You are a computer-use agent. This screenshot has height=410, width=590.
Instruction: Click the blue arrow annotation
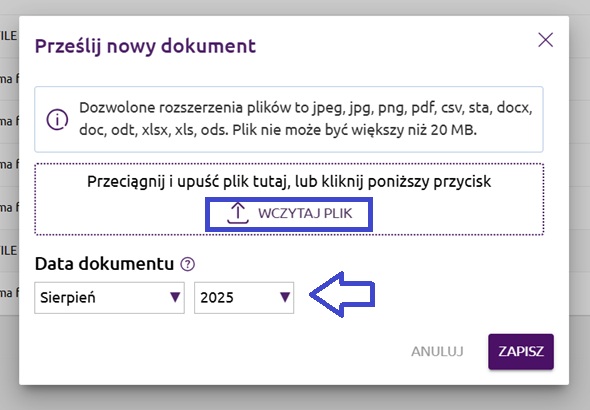342,294
